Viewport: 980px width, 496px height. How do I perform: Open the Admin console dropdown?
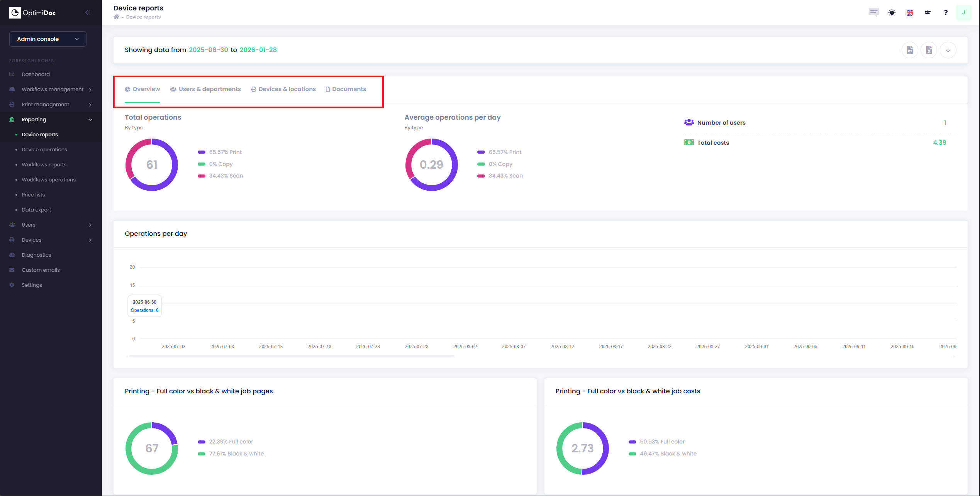point(48,39)
